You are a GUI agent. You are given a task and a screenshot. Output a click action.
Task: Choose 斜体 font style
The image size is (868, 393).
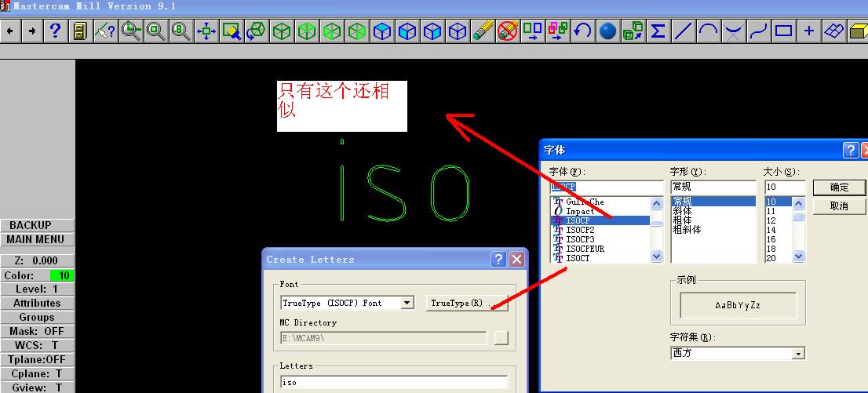click(x=682, y=211)
